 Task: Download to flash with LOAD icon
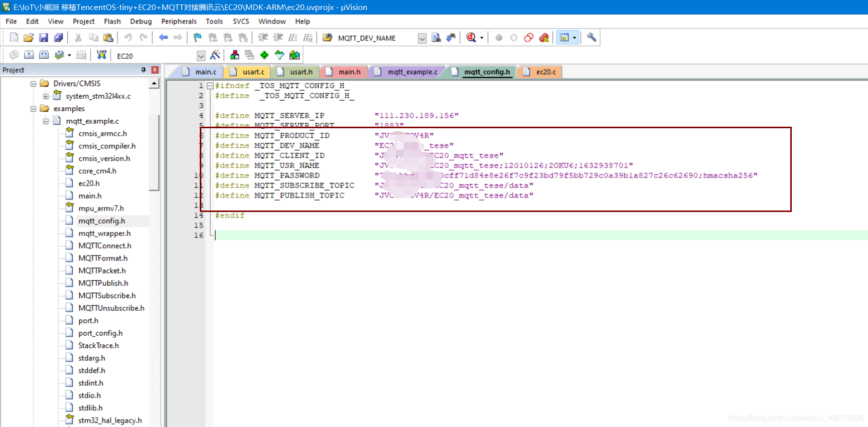coord(102,55)
